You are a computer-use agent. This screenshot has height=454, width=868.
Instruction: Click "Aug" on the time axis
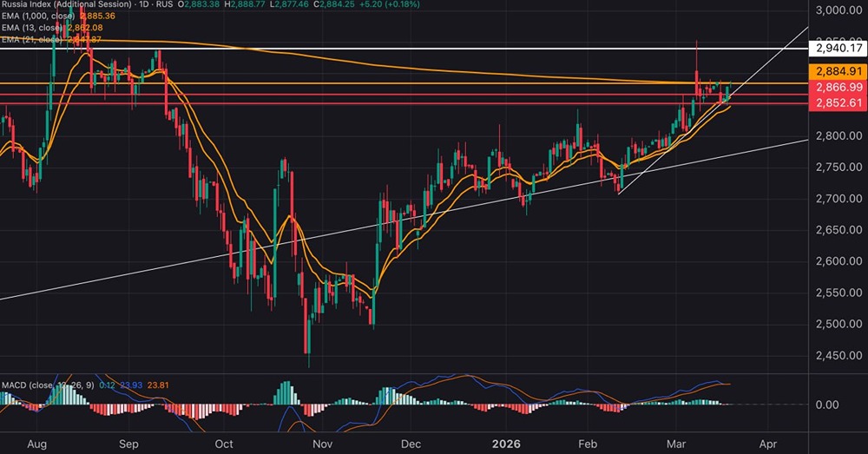pyautogui.click(x=36, y=444)
